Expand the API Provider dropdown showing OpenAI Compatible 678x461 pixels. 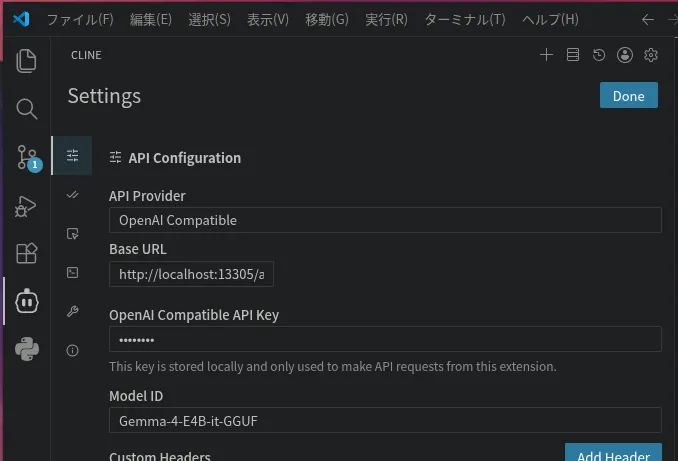click(385, 220)
